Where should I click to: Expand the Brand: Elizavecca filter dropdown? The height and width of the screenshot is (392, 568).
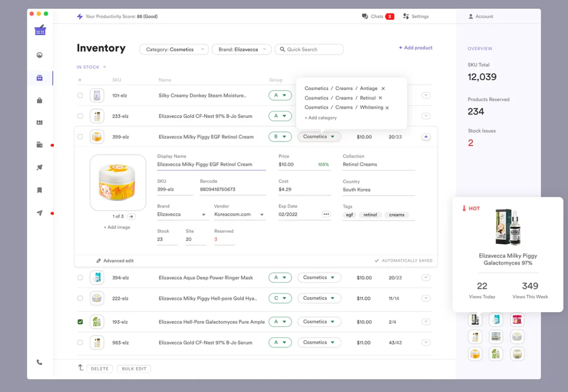(242, 49)
